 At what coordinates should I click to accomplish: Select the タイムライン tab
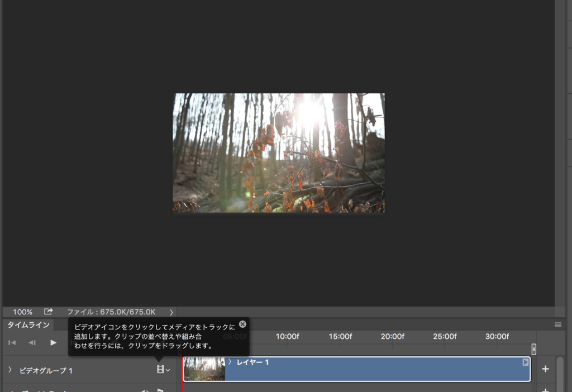(x=28, y=324)
